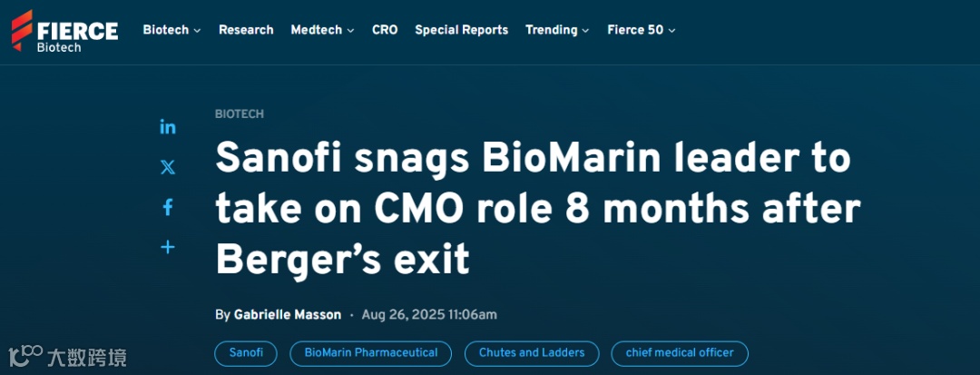This screenshot has width=980, height=375.
Task: Open the Trending dropdown menu
Action: click(x=557, y=30)
